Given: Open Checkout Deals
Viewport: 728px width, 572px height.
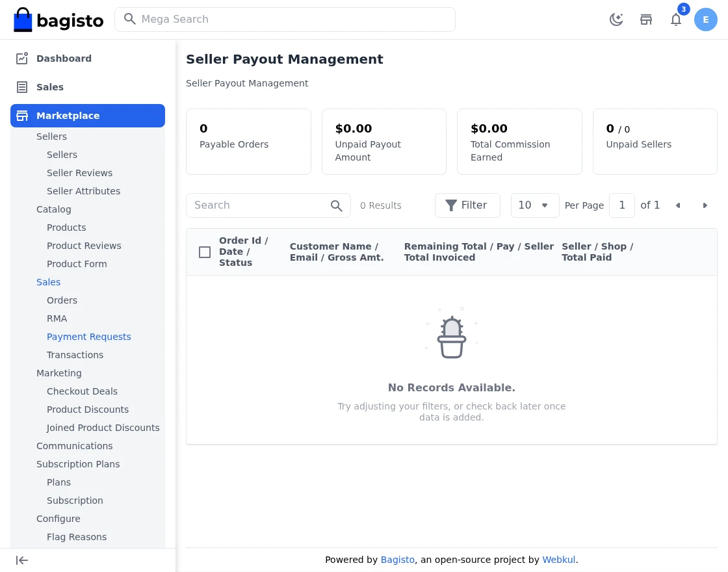Looking at the screenshot, I should (82, 391).
